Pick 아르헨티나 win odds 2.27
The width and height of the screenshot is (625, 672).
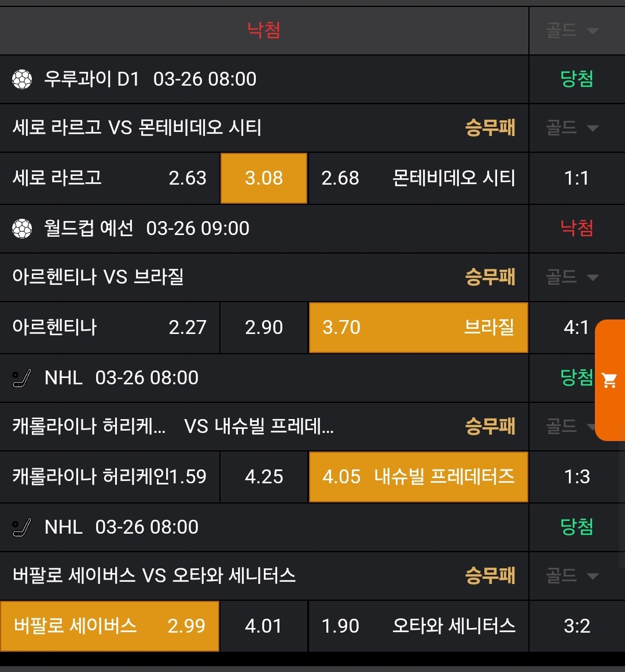(x=109, y=328)
